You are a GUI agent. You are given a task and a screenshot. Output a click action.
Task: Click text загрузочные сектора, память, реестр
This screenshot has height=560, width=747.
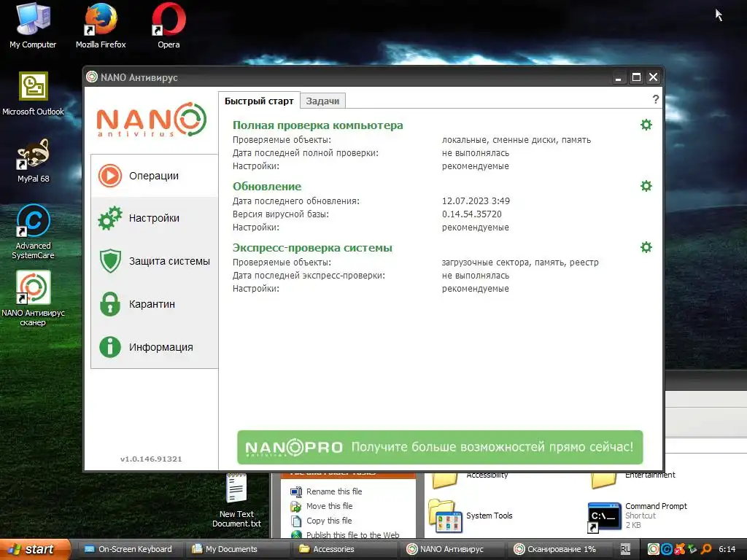[520, 262]
